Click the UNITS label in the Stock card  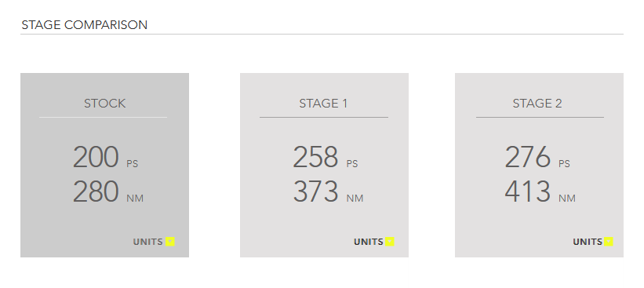(x=147, y=242)
